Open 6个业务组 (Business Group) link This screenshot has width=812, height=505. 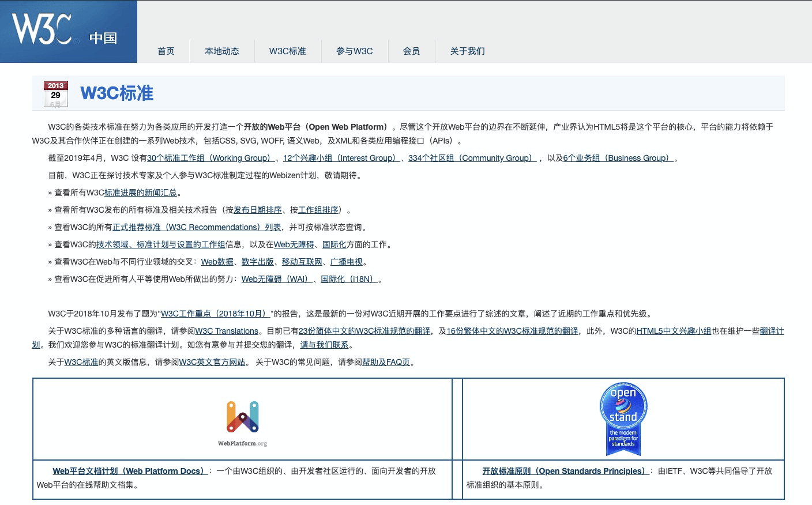[619, 158]
